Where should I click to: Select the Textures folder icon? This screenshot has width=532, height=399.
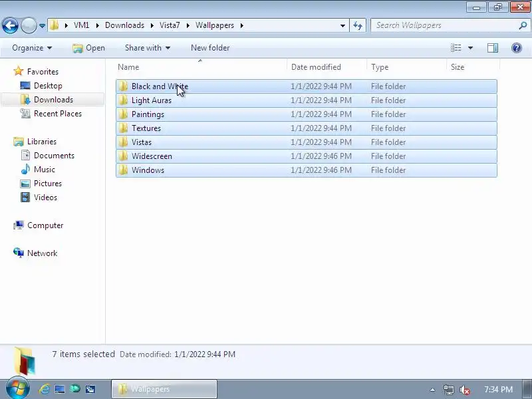pos(124,128)
